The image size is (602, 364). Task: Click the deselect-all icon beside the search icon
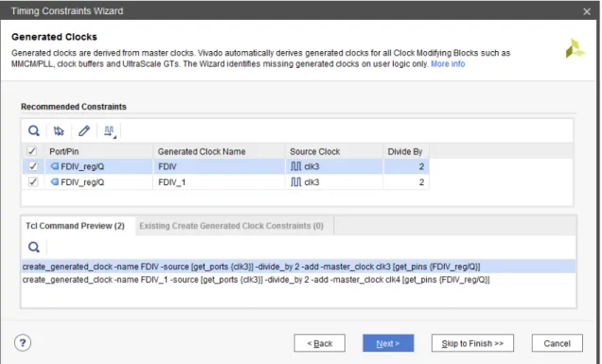[59, 130]
